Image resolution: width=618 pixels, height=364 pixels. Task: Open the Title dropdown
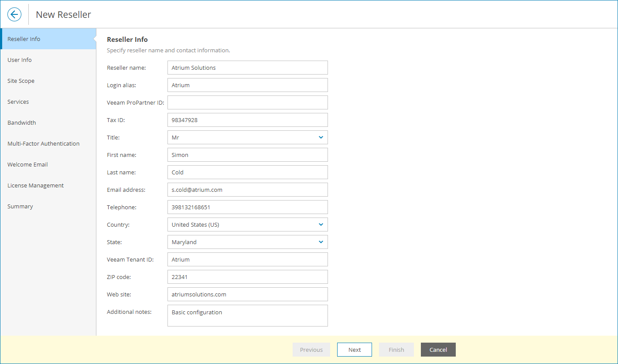coord(247,137)
